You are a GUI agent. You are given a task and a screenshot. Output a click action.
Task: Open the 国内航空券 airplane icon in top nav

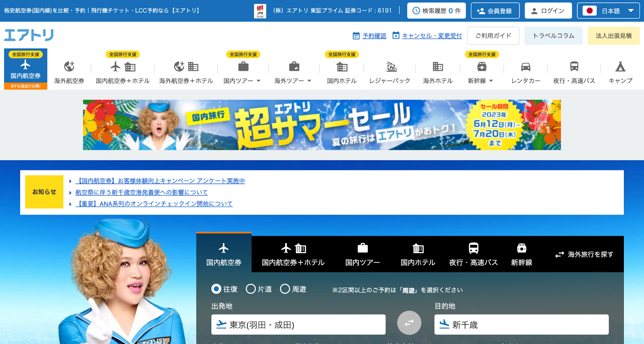(25, 65)
